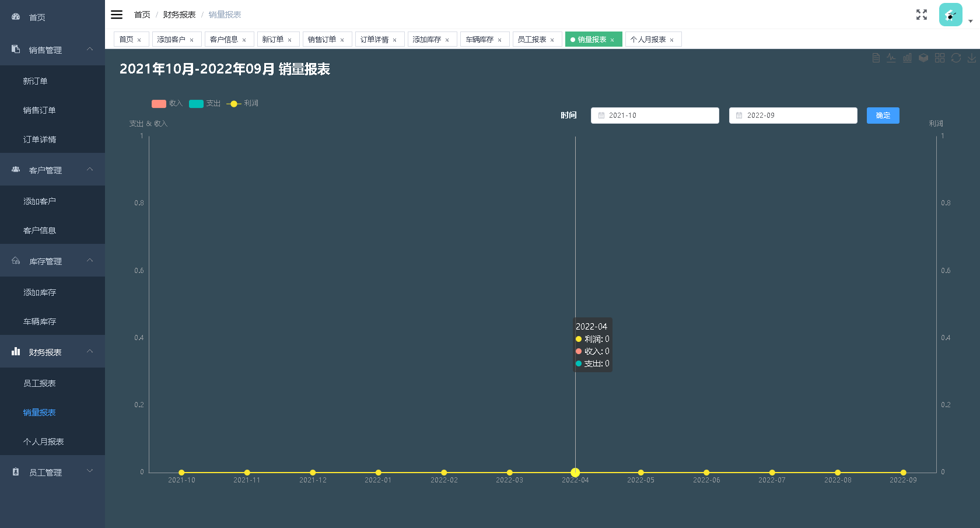Save the chart as an image
The height and width of the screenshot is (528, 980).
pyautogui.click(x=972, y=58)
